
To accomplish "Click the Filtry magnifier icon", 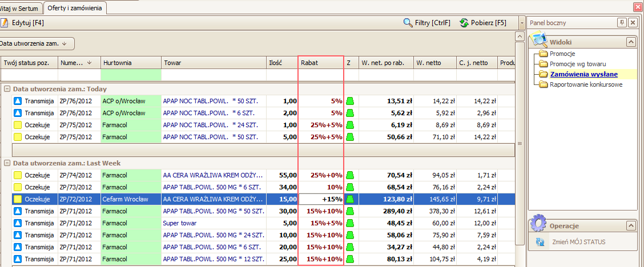I will pyautogui.click(x=408, y=23).
